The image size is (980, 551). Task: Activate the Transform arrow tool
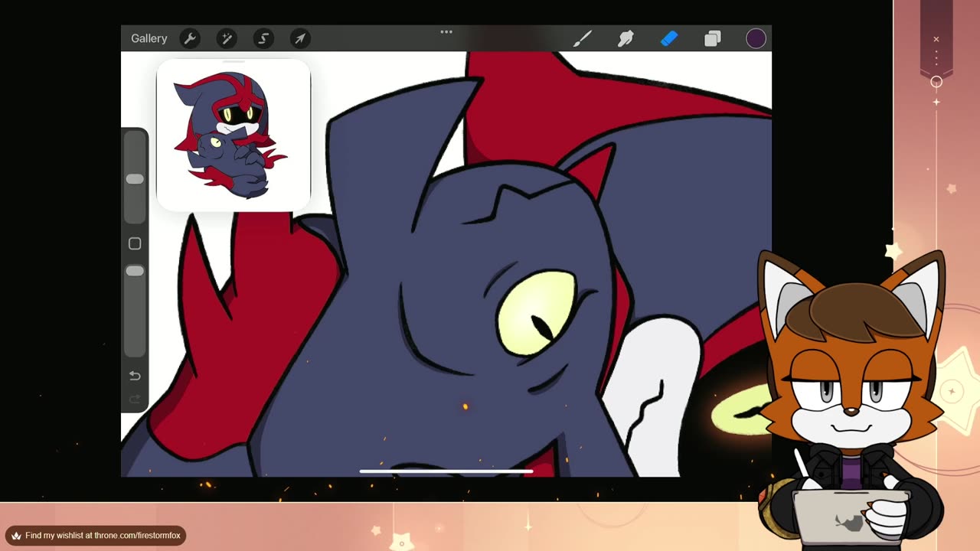pos(300,38)
